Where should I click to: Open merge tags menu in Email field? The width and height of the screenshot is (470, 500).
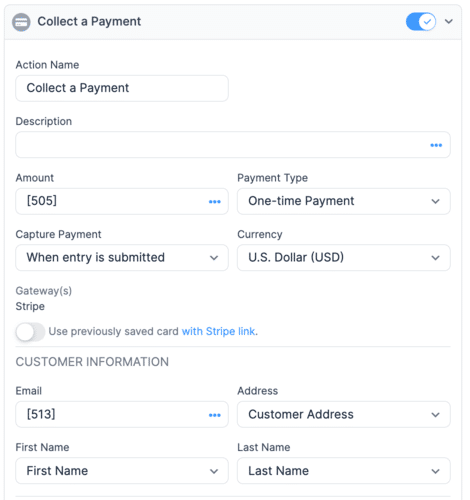pyautogui.click(x=215, y=415)
